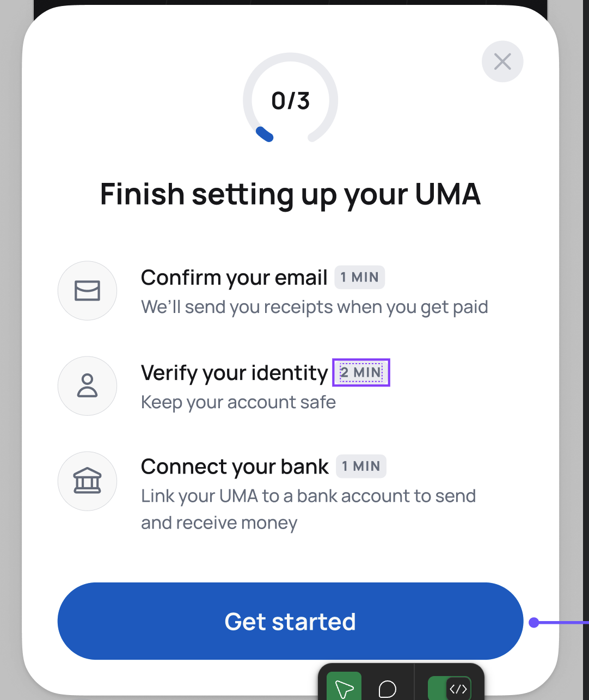This screenshot has width=589, height=700.
Task: Open the Connect your bank step
Action: pos(235,466)
